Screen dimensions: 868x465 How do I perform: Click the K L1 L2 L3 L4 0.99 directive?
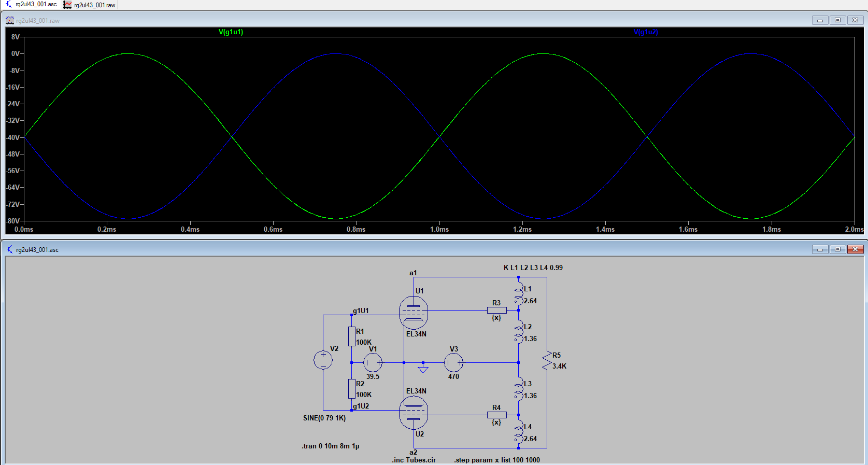(x=533, y=268)
